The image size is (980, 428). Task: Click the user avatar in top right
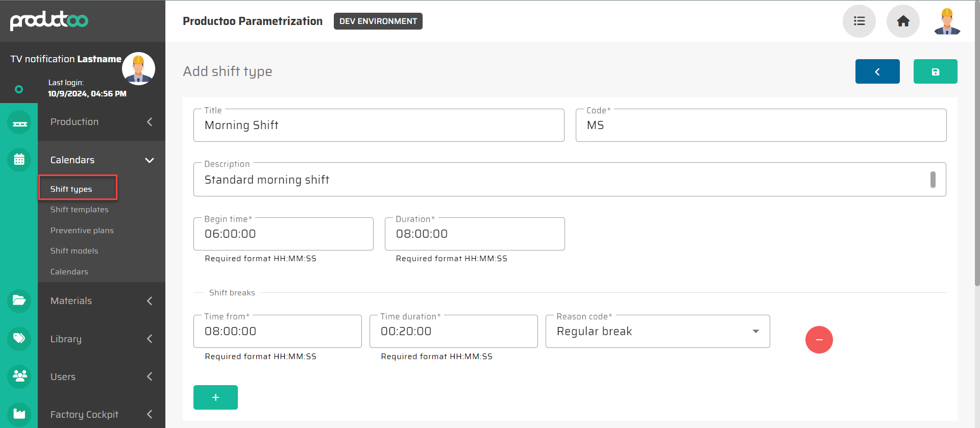pos(947,21)
